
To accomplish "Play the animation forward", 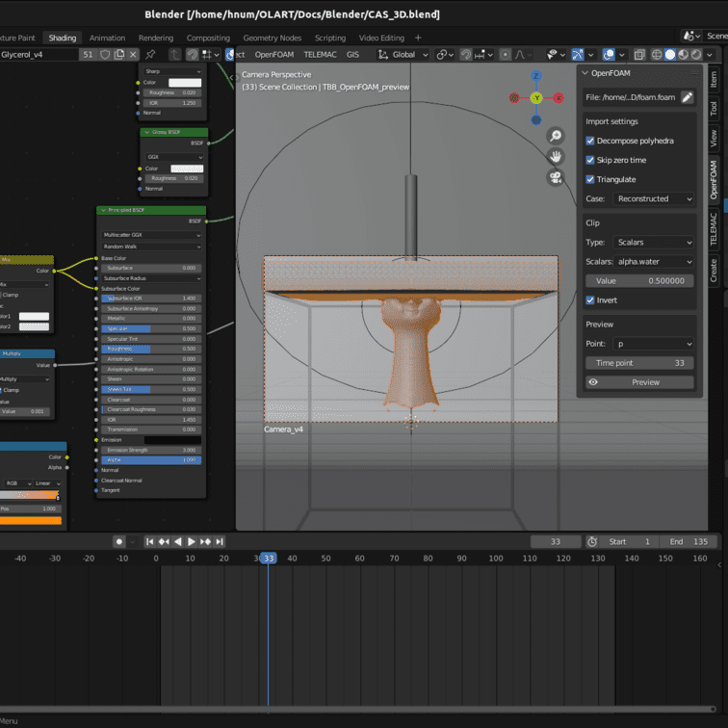I will tap(191, 542).
